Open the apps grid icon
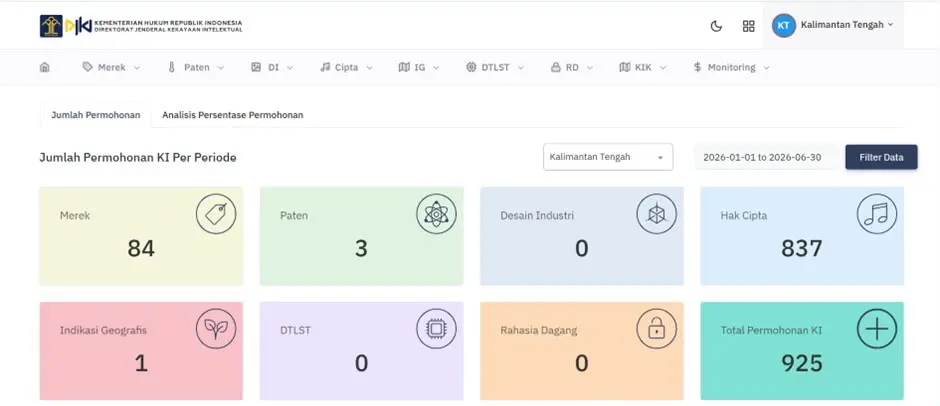This screenshot has height=406, width=940. (x=748, y=26)
